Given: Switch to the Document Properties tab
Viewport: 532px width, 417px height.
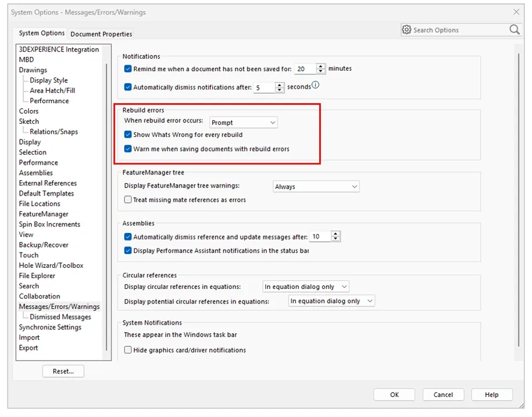Looking at the screenshot, I should pyautogui.click(x=101, y=34).
